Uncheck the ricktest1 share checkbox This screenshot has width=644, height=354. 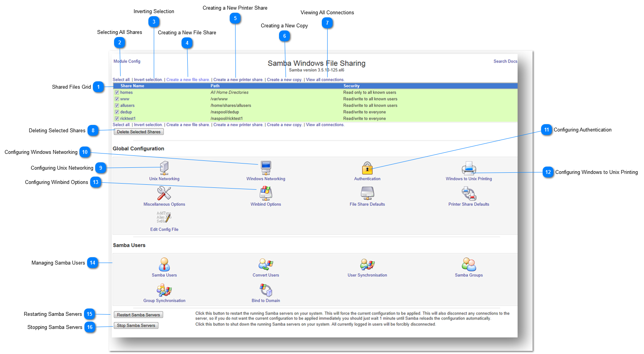[x=117, y=118]
